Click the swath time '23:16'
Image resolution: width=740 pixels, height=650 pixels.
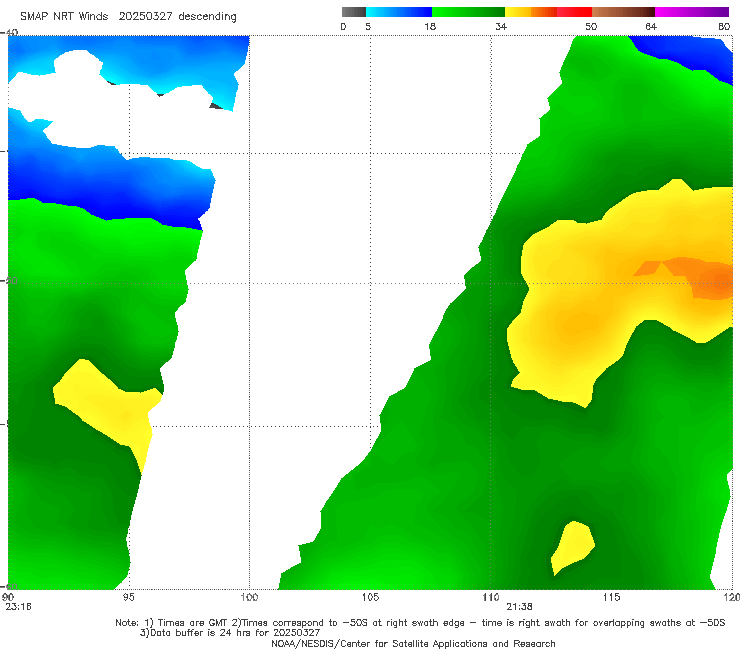click(x=18, y=607)
